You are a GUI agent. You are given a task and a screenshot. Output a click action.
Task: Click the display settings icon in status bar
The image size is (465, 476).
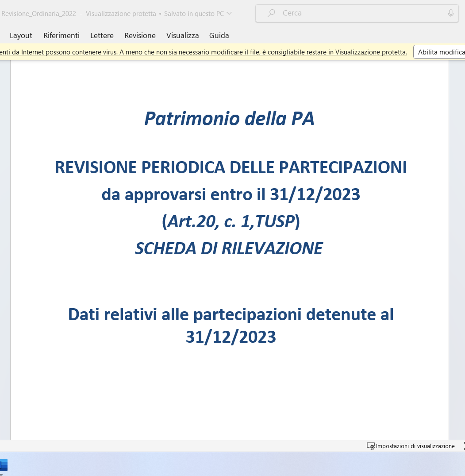coord(371,446)
